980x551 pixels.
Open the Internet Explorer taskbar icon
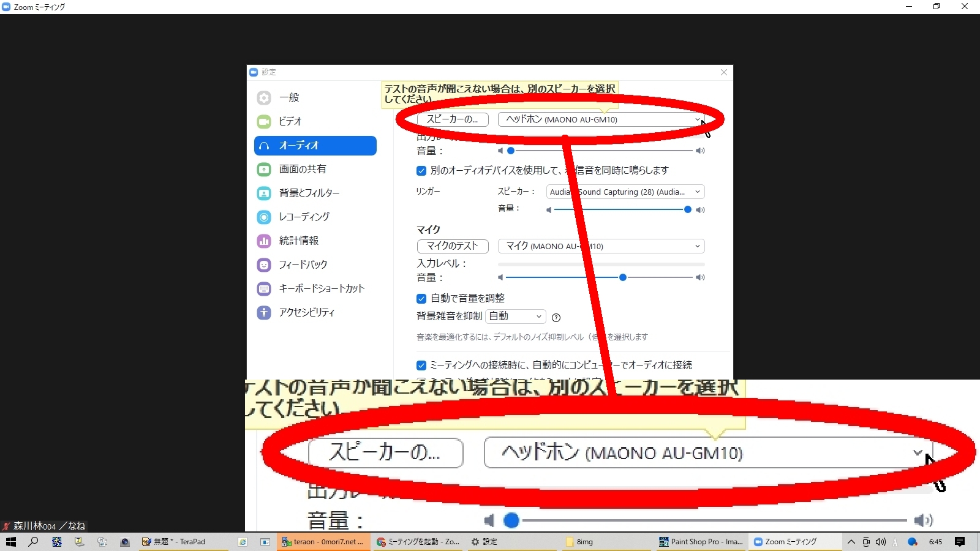click(243, 542)
